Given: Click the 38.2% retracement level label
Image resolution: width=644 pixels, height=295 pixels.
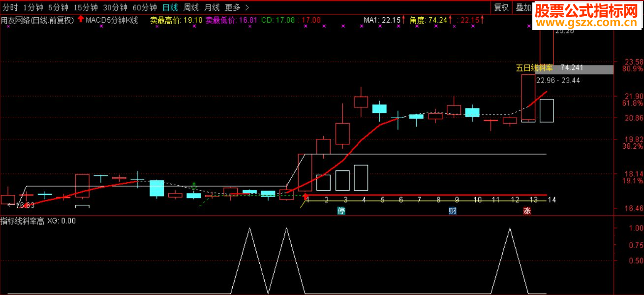Looking at the screenshot, I should coord(632,146).
